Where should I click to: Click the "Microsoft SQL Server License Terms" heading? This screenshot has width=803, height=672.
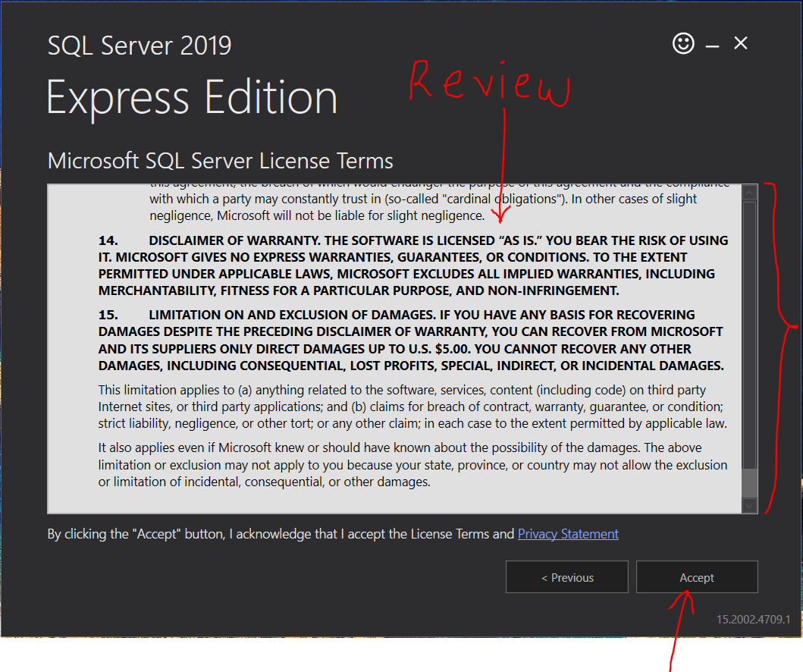pos(220,161)
